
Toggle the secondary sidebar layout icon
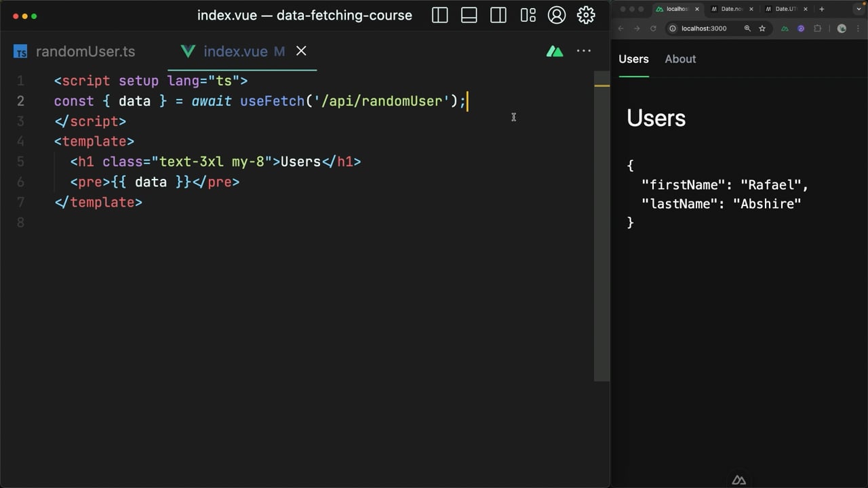click(x=498, y=15)
